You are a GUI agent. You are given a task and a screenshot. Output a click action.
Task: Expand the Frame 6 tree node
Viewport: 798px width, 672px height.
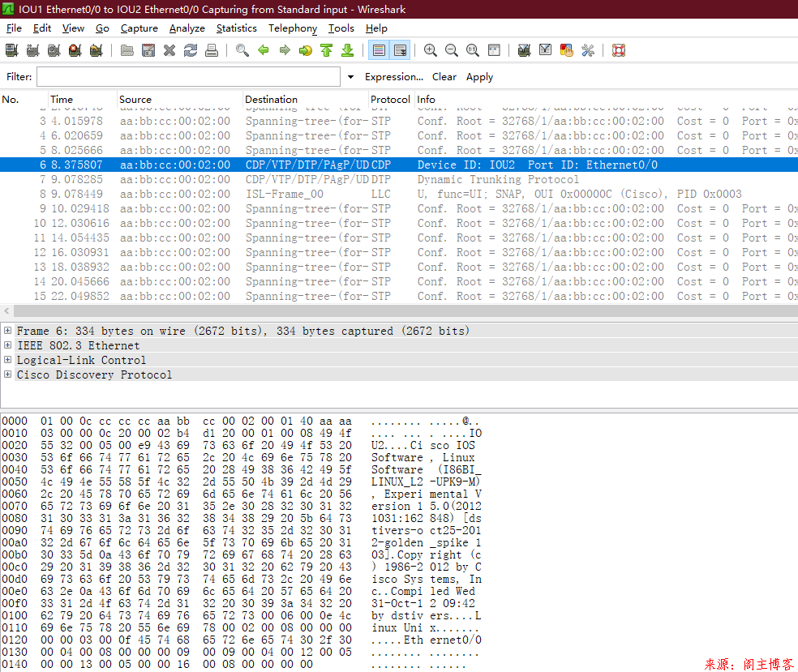pyautogui.click(x=7, y=331)
